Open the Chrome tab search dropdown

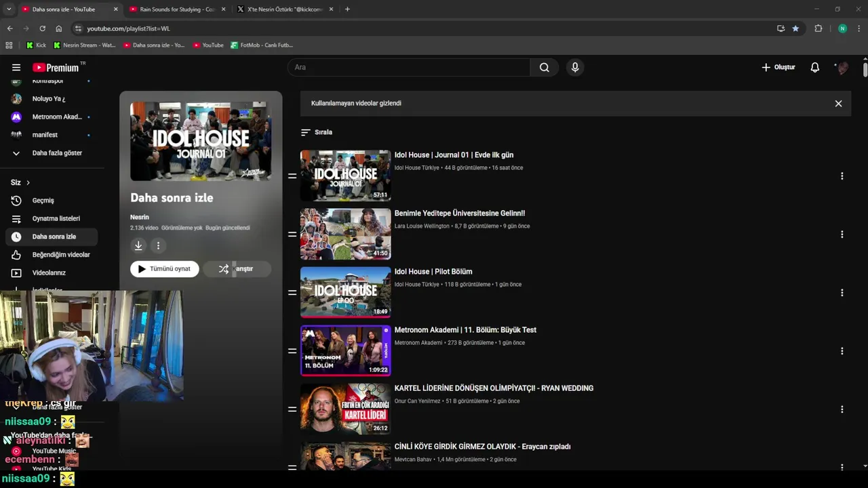click(9, 9)
